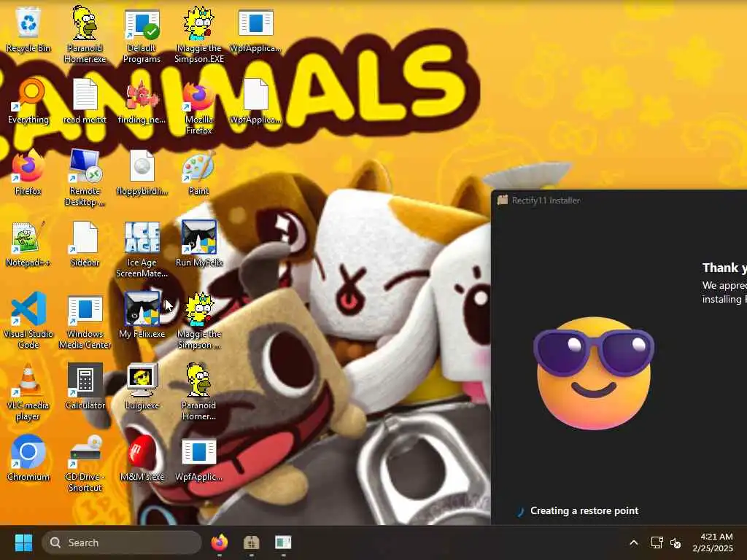
Task: Click the 'Creating a restore point' status text
Action: pos(584,511)
